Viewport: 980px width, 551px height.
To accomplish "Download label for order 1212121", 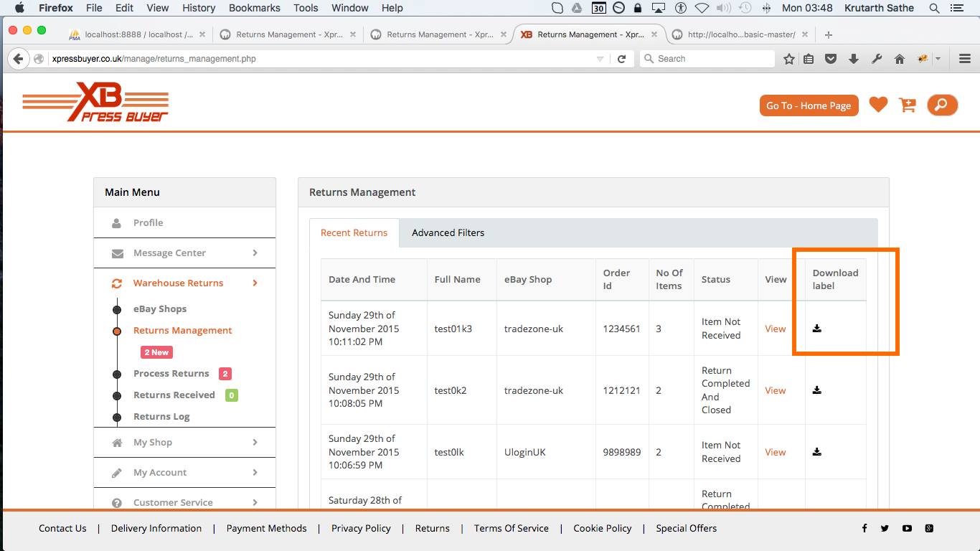I will 816,390.
